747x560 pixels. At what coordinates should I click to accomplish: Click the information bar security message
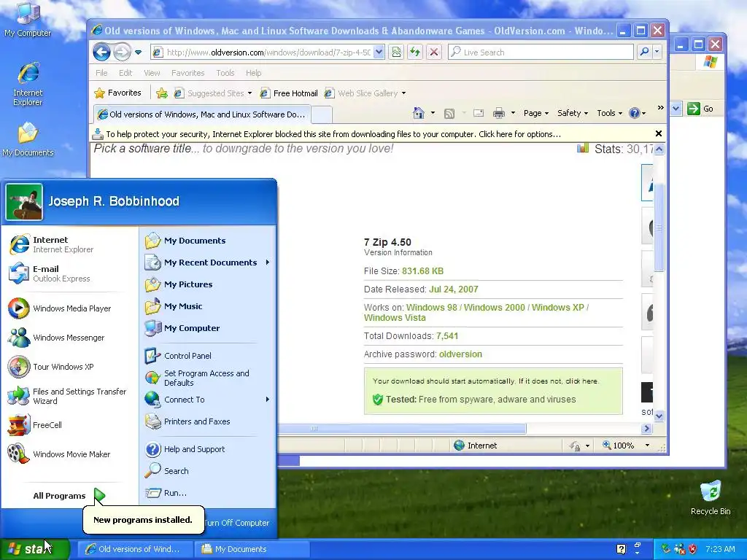click(333, 134)
